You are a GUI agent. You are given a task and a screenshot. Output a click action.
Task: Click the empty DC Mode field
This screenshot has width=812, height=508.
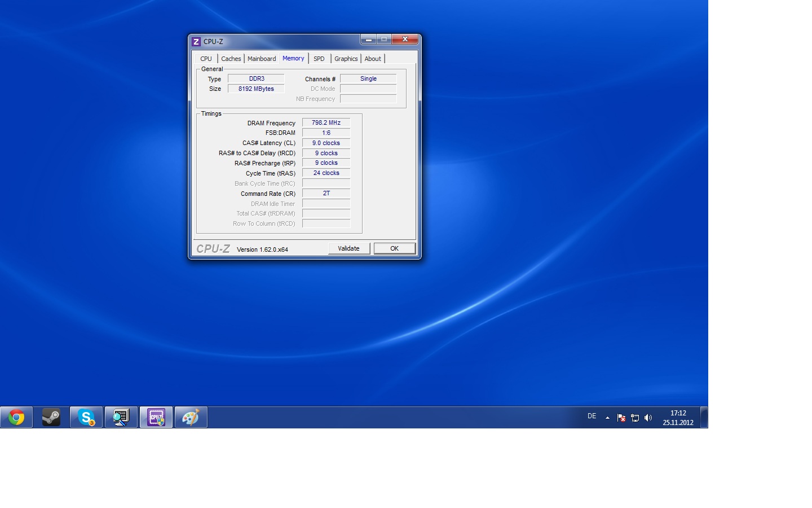coord(368,89)
